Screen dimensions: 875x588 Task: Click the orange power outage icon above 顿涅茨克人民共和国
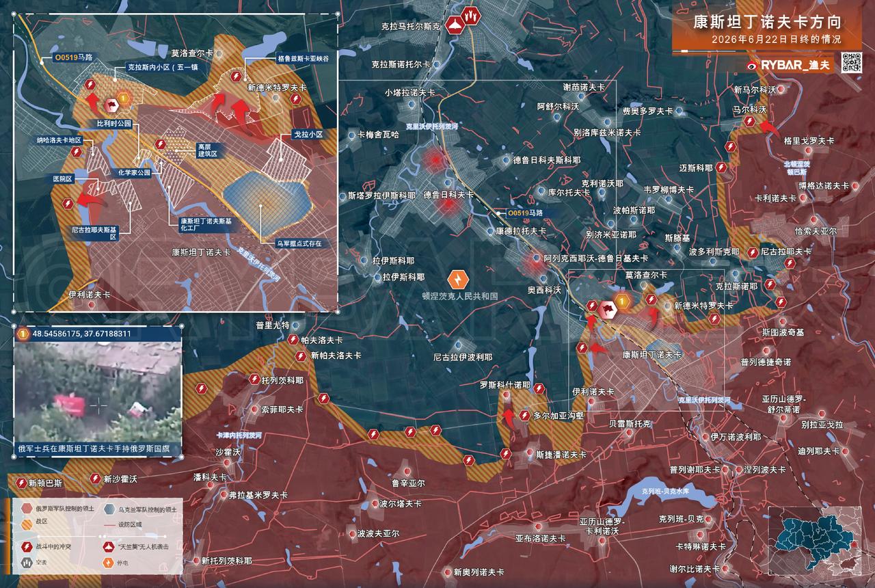click(x=457, y=279)
